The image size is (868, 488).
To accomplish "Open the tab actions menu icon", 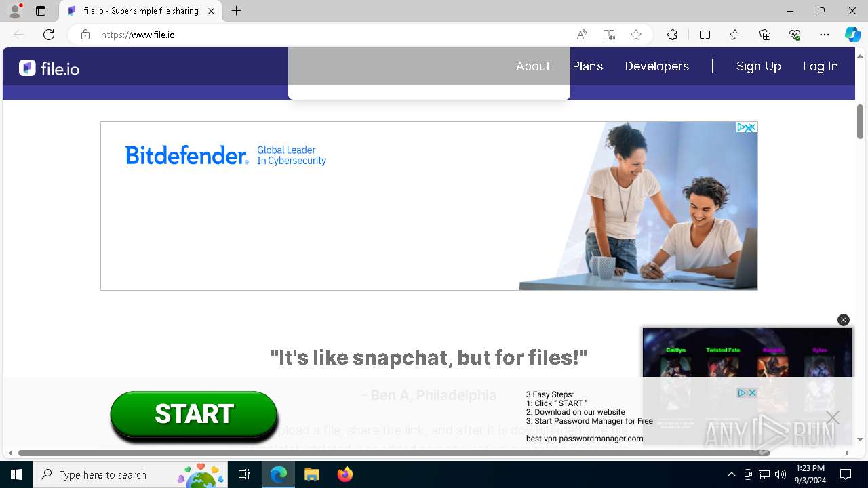I will (41, 11).
